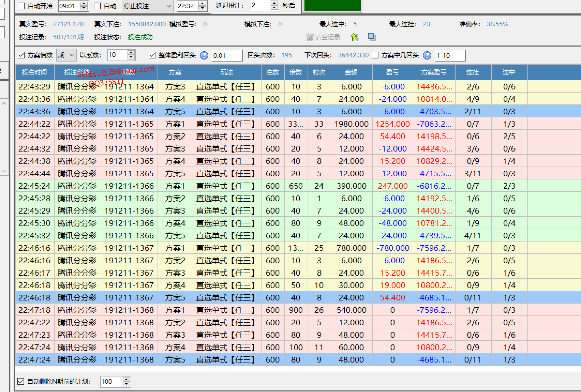Sort by 方案 column header

click(x=176, y=72)
